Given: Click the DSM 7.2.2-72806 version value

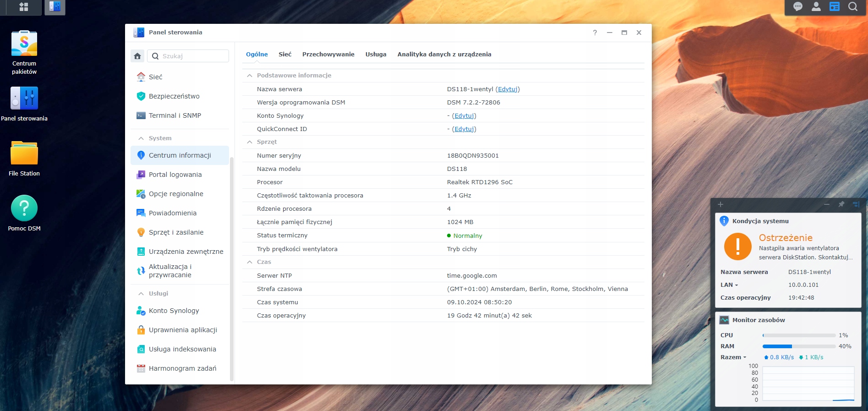Looking at the screenshot, I should [x=474, y=103].
